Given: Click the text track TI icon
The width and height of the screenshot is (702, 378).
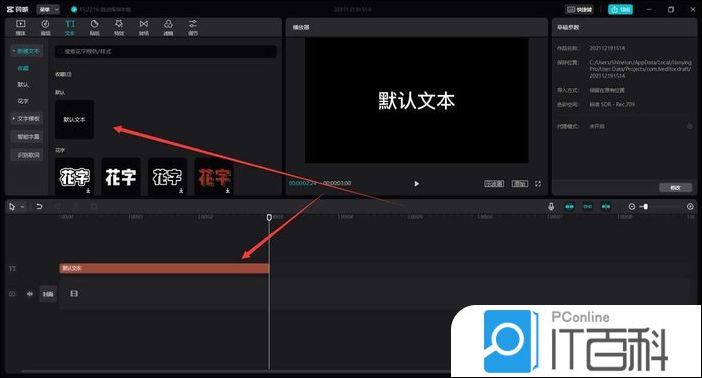Looking at the screenshot, I should [x=13, y=269].
